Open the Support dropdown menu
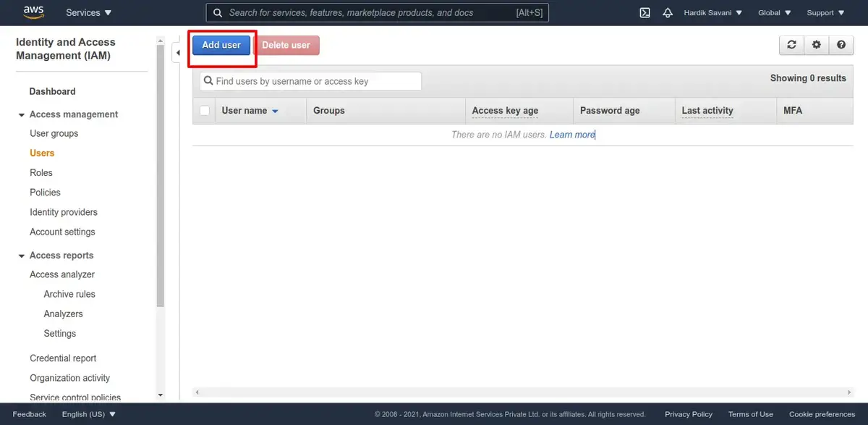Viewport: 868px width, 425px height. coord(825,12)
